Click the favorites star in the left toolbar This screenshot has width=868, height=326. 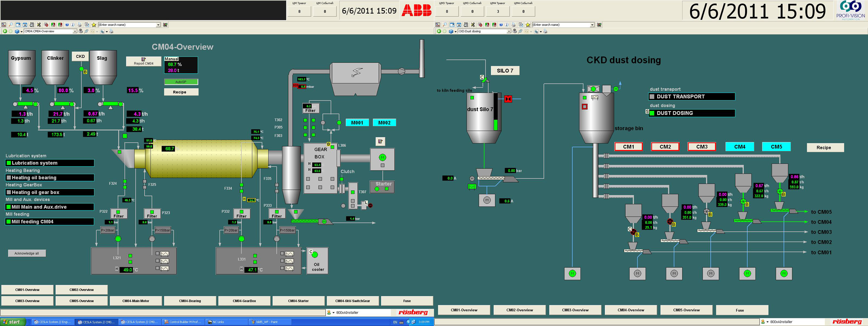click(x=94, y=25)
